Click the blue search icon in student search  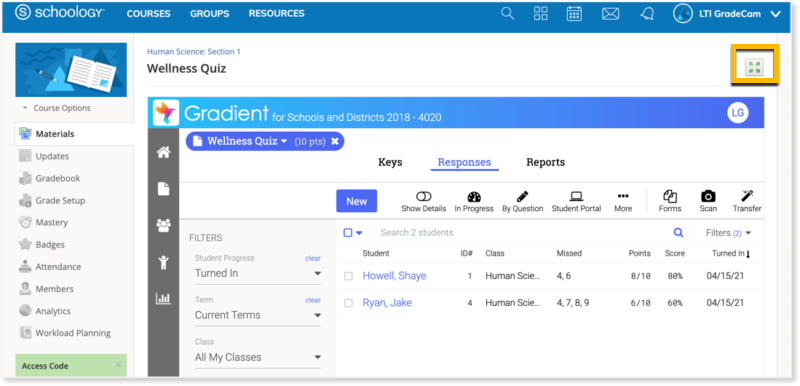pyautogui.click(x=679, y=233)
